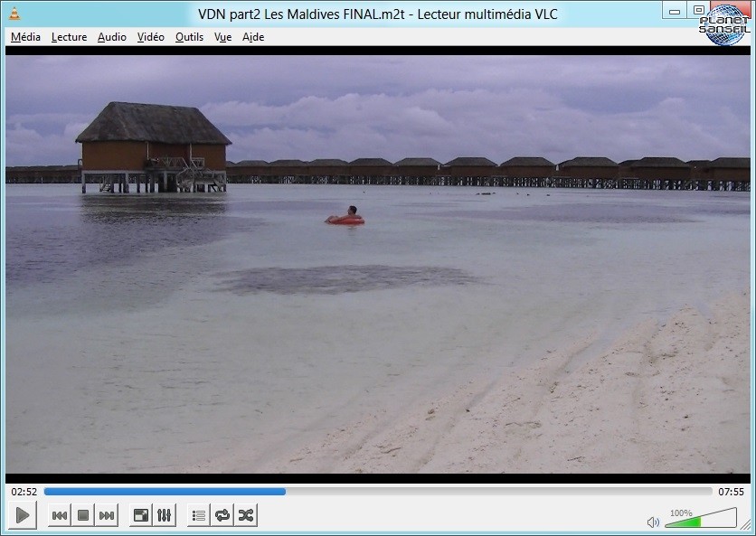Skip to next media in playlist
The height and width of the screenshot is (536, 756).
107,515
